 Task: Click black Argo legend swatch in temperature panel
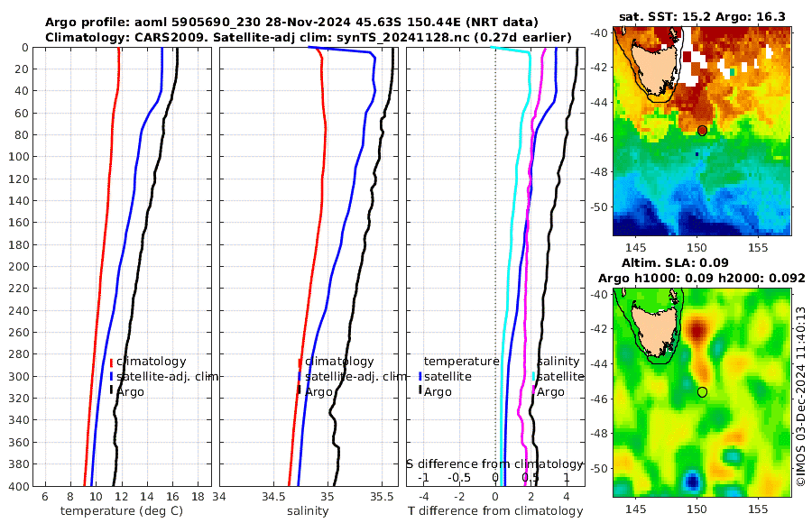tap(111, 391)
